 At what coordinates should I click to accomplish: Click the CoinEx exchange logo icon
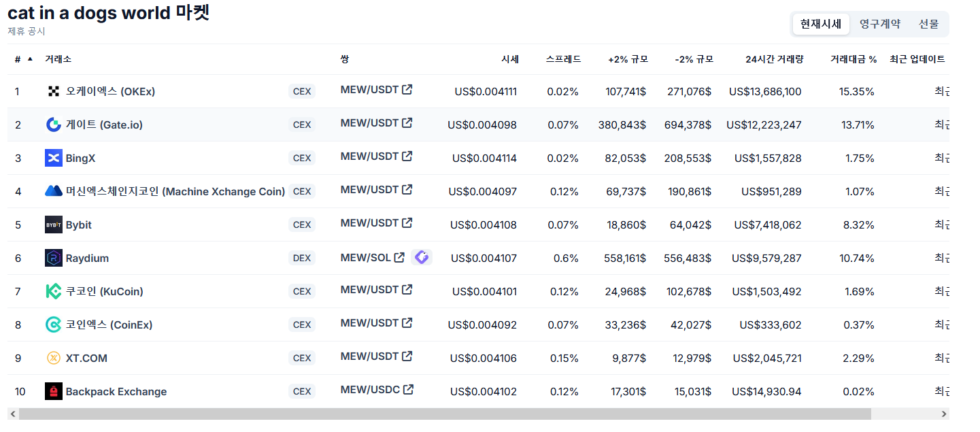point(54,325)
